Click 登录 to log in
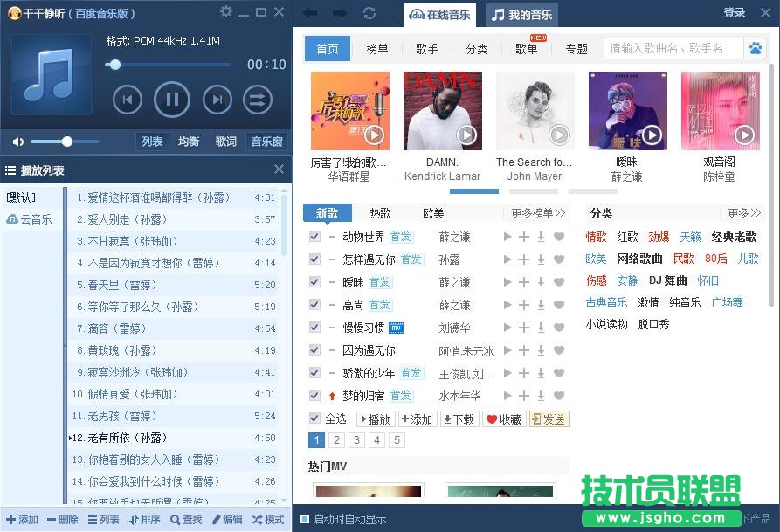 tap(735, 13)
